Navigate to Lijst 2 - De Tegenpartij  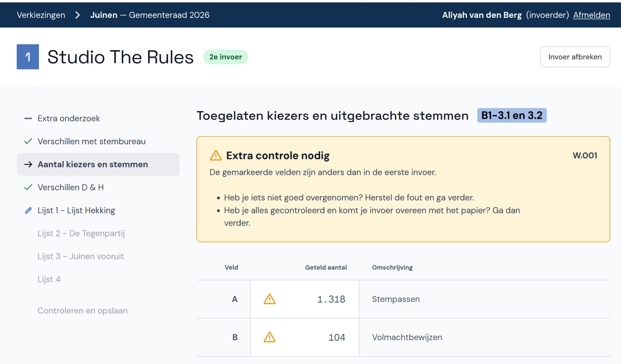coord(81,233)
